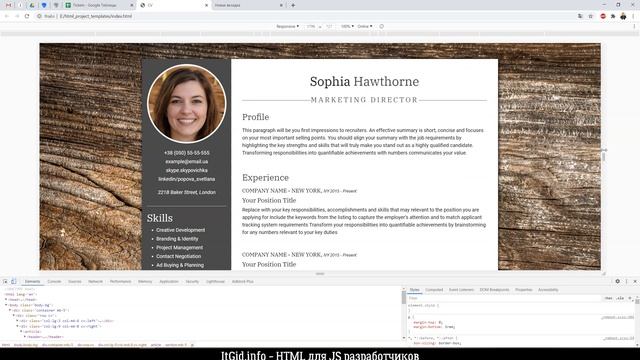The image size is (640, 360).
Task: Switch to the Sources panel tab
Action: [x=75, y=282]
